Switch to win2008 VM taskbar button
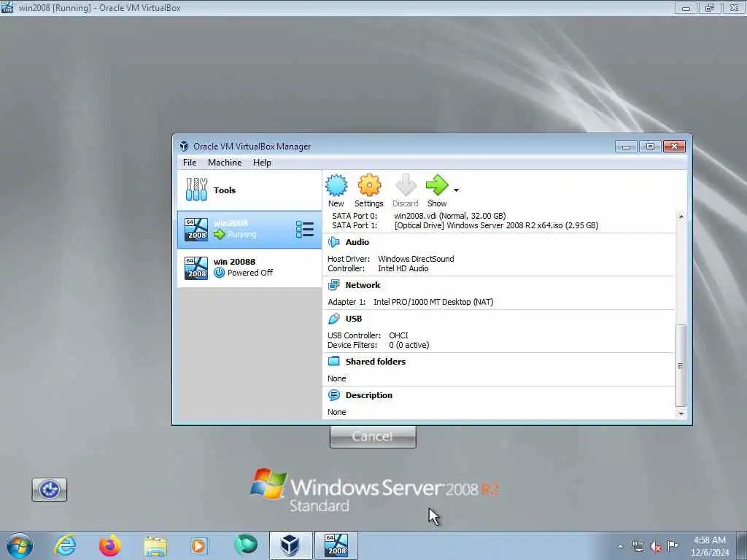747x560 pixels. click(x=336, y=545)
